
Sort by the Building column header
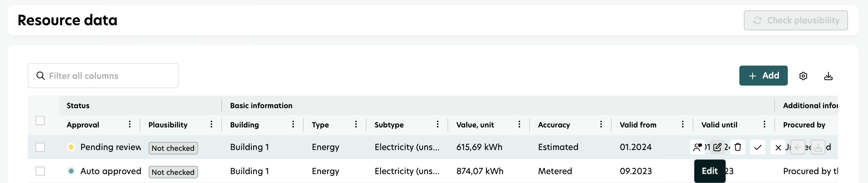click(244, 125)
